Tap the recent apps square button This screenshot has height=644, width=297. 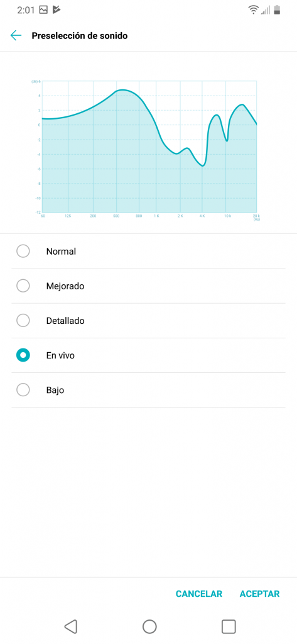tap(229, 626)
